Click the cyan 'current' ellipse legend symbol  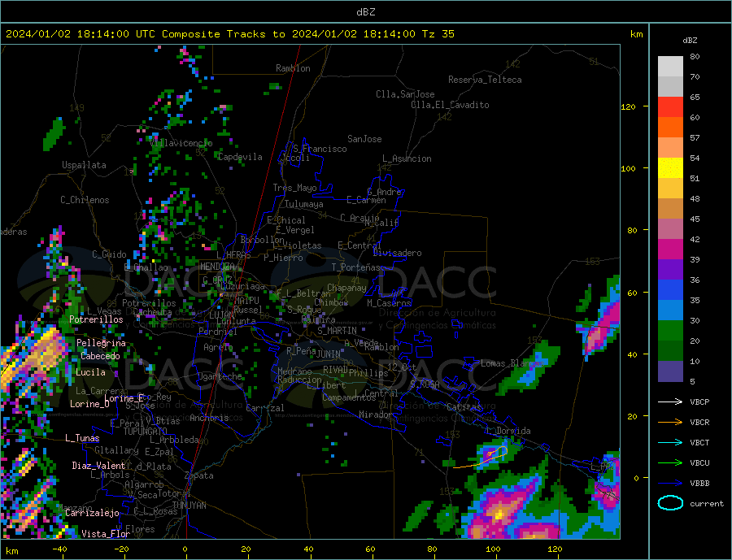(670, 503)
